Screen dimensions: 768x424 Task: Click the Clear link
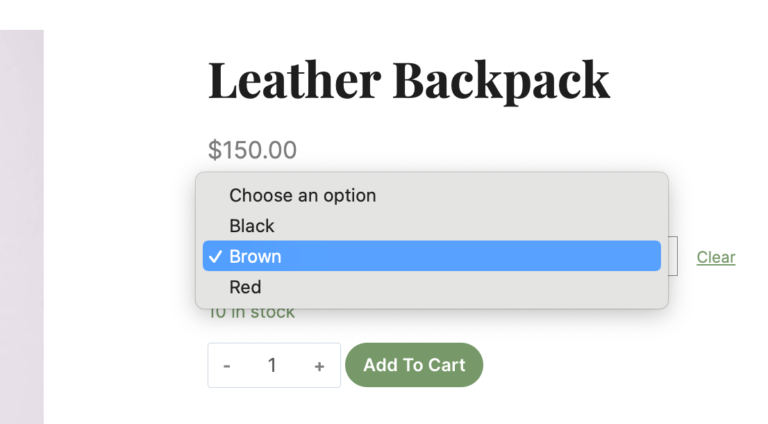pyautogui.click(x=716, y=257)
